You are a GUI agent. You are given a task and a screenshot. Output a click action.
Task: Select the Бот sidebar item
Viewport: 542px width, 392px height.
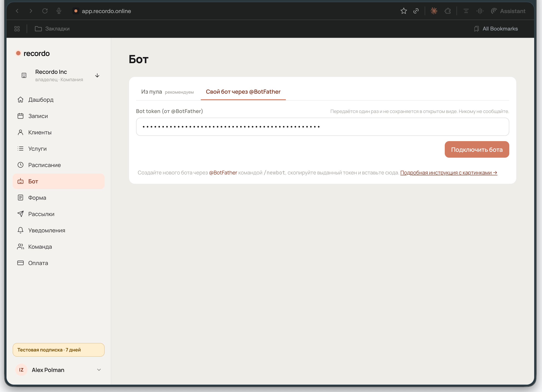coord(59,181)
